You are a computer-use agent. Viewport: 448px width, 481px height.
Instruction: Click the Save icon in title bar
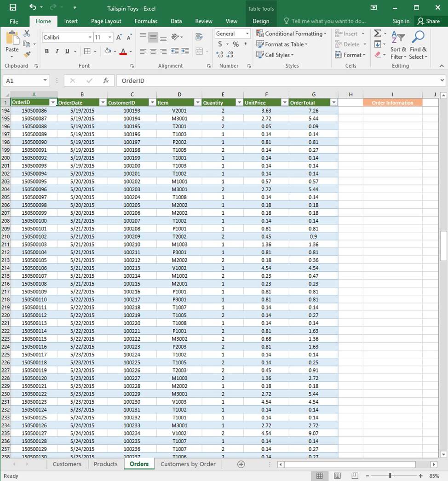click(13, 7)
